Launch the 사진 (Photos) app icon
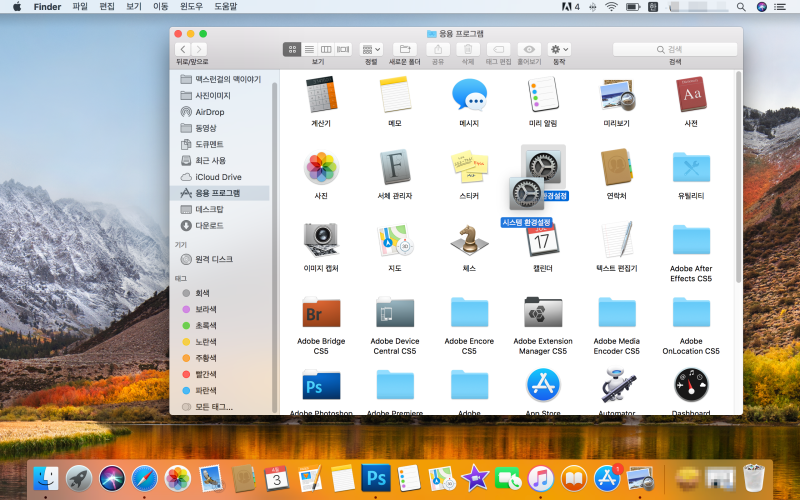800x500 pixels. (320, 168)
